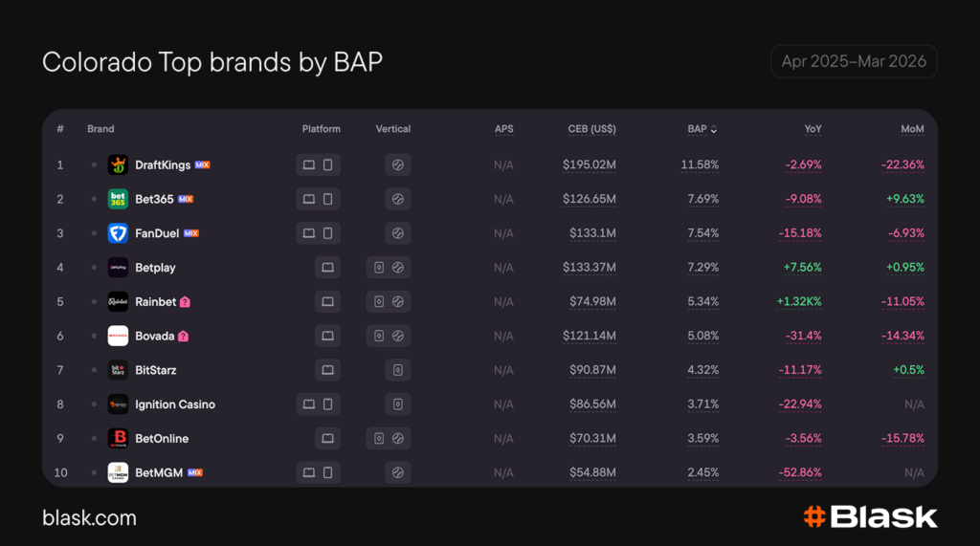Click the BitStarz casino vertical icon
This screenshot has height=546, width=980.
[398, 370]
